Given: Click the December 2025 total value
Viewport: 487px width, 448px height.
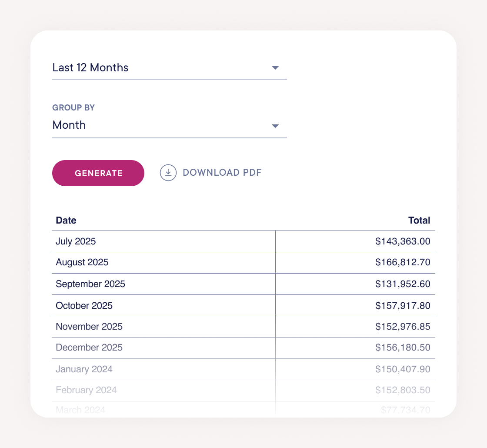Looking at the screenshot, I should (403, 348).
